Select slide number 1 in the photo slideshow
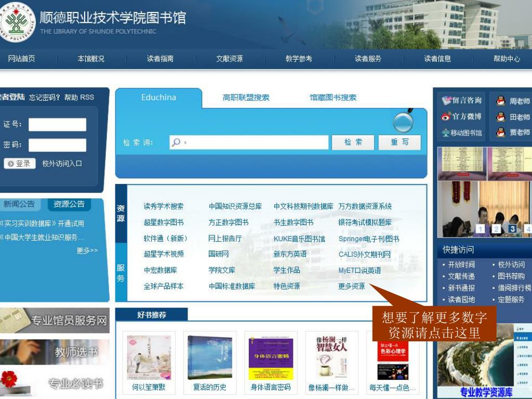Image resolution: width=532 pixels, height=399 pixels. tap(481, 229)
